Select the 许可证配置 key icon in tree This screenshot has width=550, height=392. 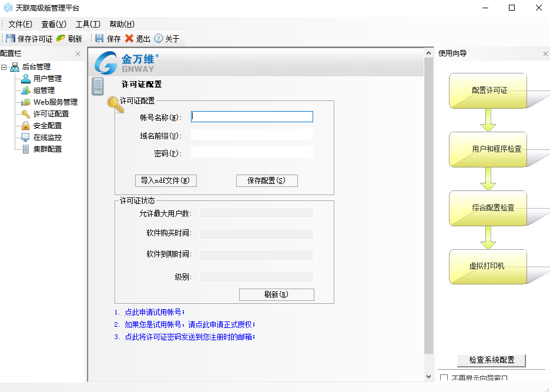[x=26, y=113]
